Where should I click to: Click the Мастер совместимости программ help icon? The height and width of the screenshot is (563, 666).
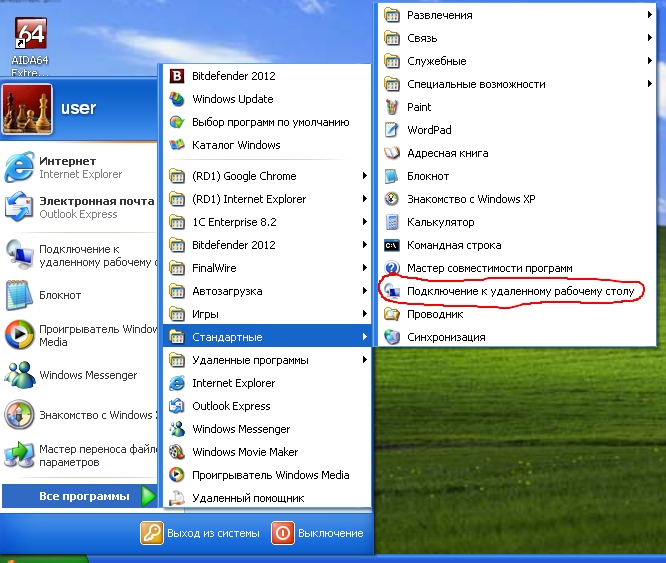coord(392,268)
